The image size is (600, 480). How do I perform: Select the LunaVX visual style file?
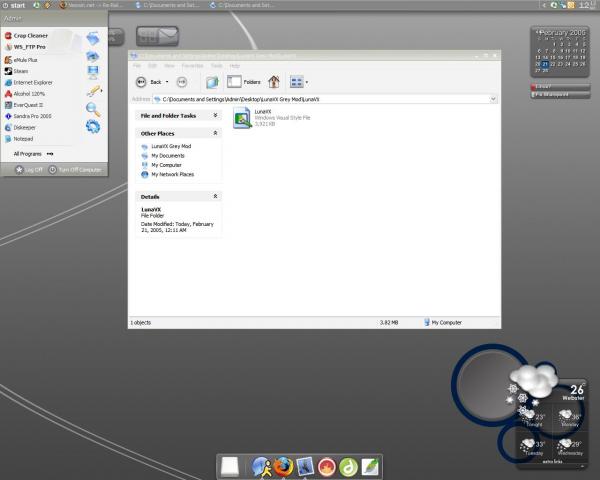pyautogui.click(x=271, y=118)
